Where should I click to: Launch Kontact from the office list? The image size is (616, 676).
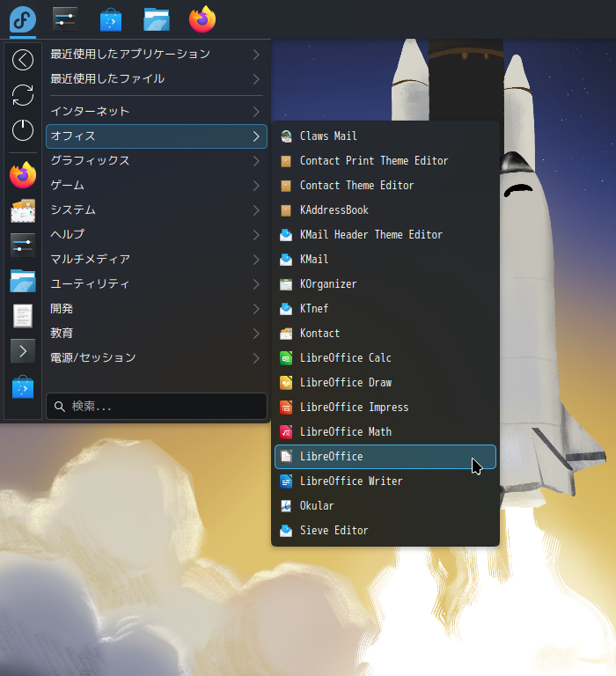pyautogui.click(x=385, y=334)
